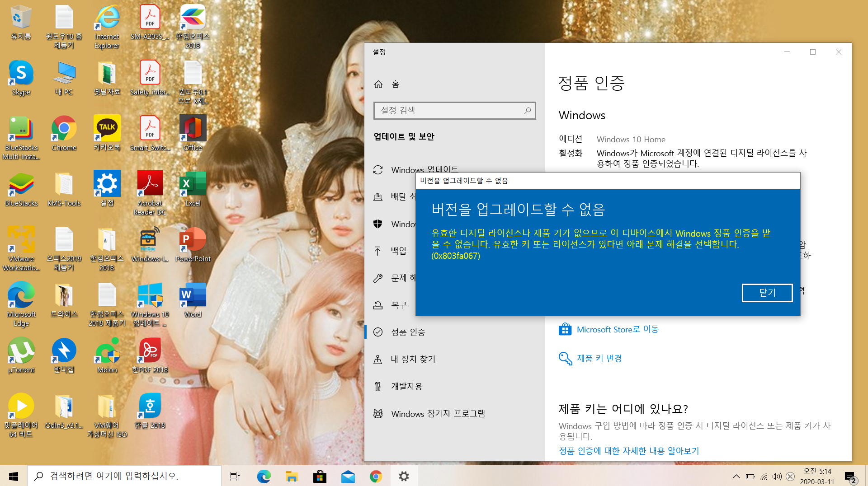Open the network icon in the tray

764,476
